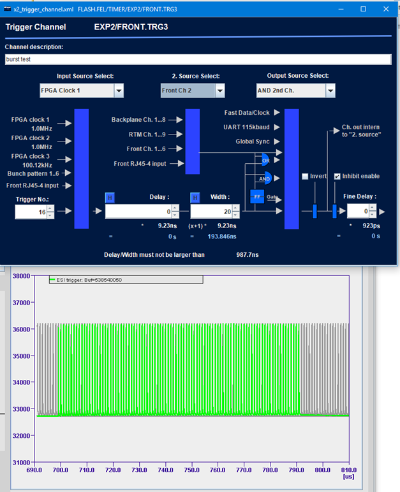Click the Fast Data/Clock arrow input
Viewport: 400px width, 492px height.
point(277,113)
